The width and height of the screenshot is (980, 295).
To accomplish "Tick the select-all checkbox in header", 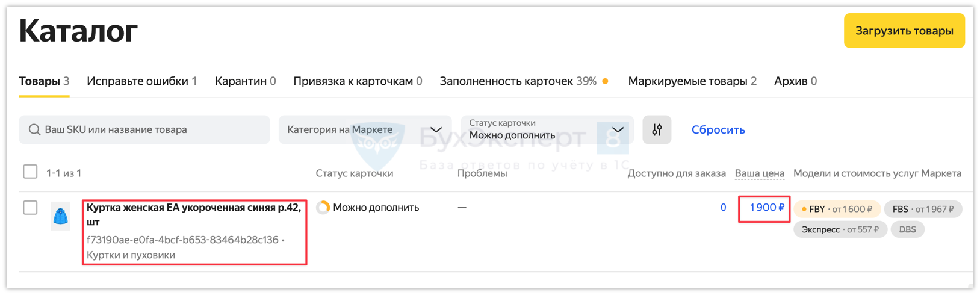I will 30,172.
